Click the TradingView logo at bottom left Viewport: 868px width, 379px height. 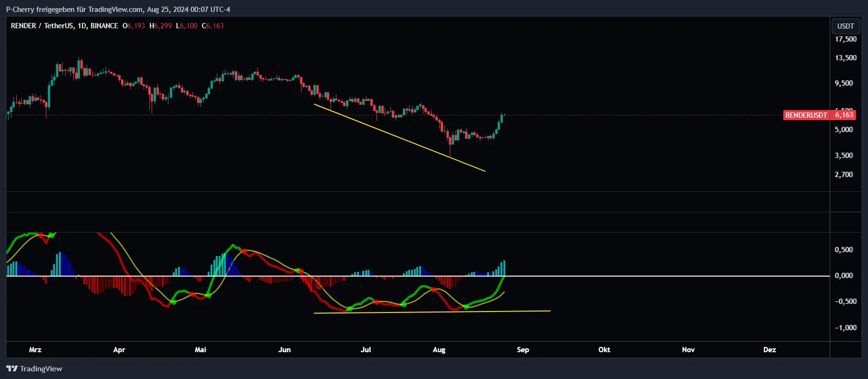coord(34,368)
